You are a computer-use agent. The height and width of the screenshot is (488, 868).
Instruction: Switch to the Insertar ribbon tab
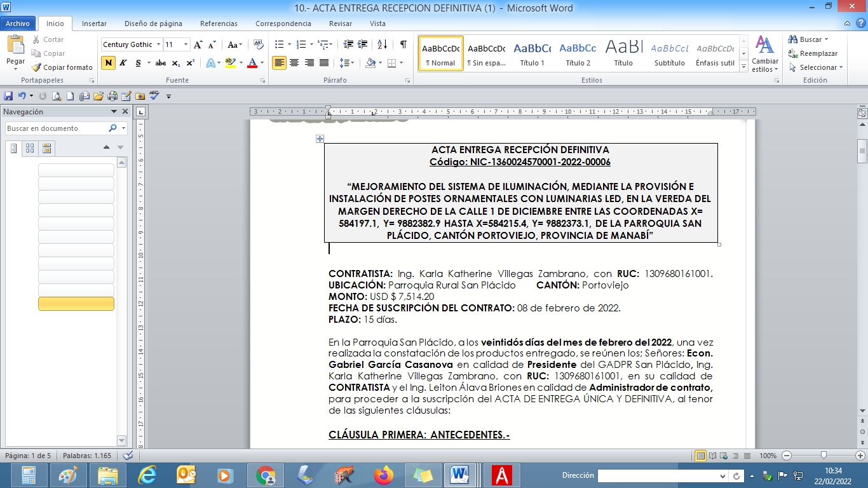(94, 24)
